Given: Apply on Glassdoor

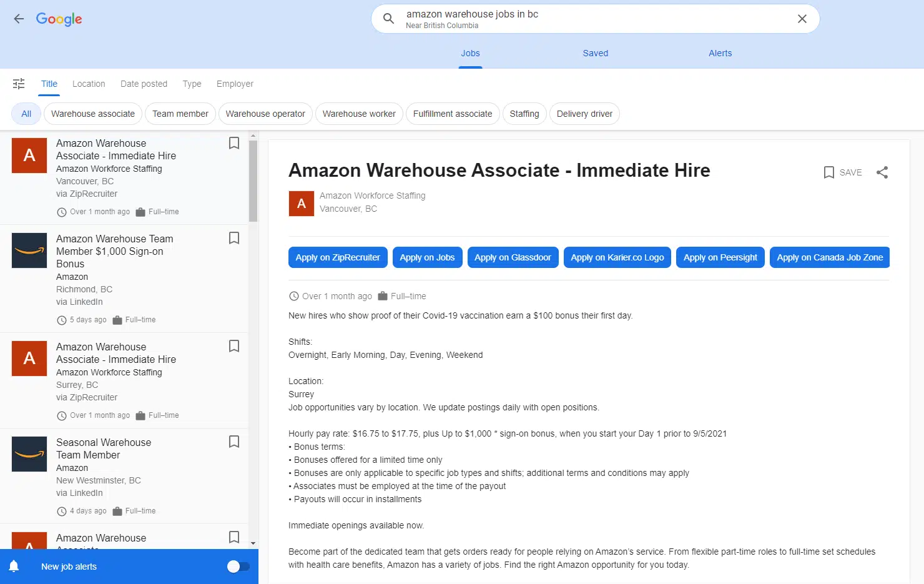Looking at the screenshot, I should tap(513, 257).
